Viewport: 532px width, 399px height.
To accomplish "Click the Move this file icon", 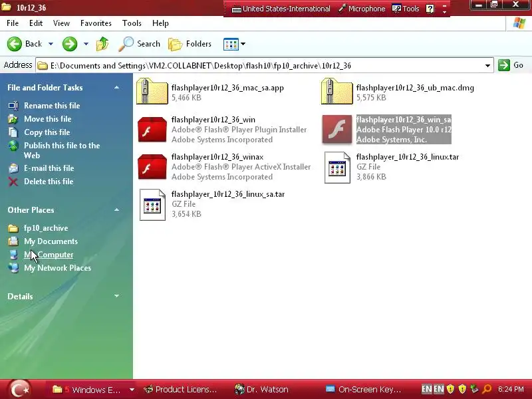I will (13, 119).
